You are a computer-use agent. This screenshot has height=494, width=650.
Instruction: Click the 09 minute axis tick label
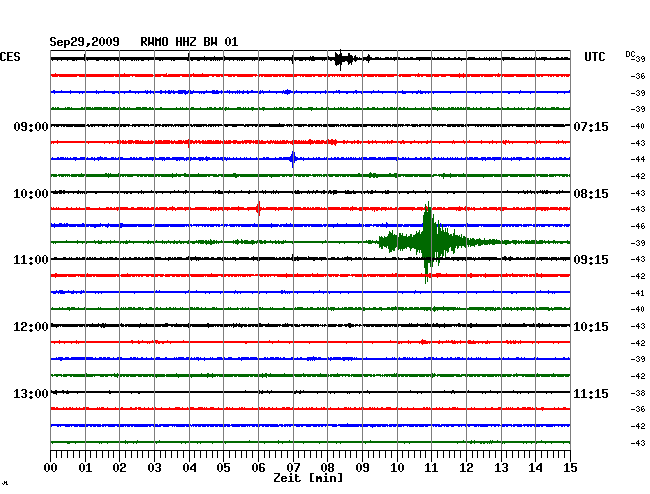click(x=362, y=468)
